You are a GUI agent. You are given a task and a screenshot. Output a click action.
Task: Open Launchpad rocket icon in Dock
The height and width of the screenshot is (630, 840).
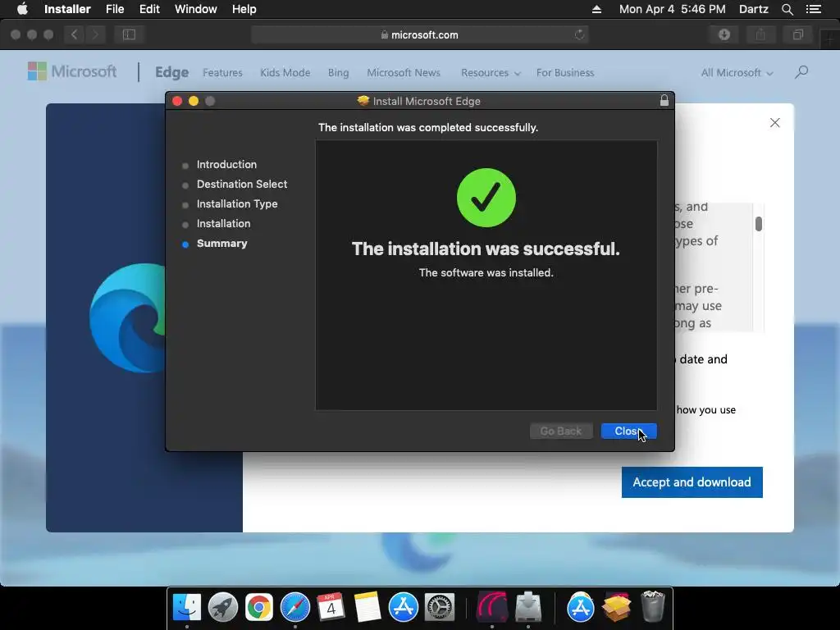click(x=223, y=608)
